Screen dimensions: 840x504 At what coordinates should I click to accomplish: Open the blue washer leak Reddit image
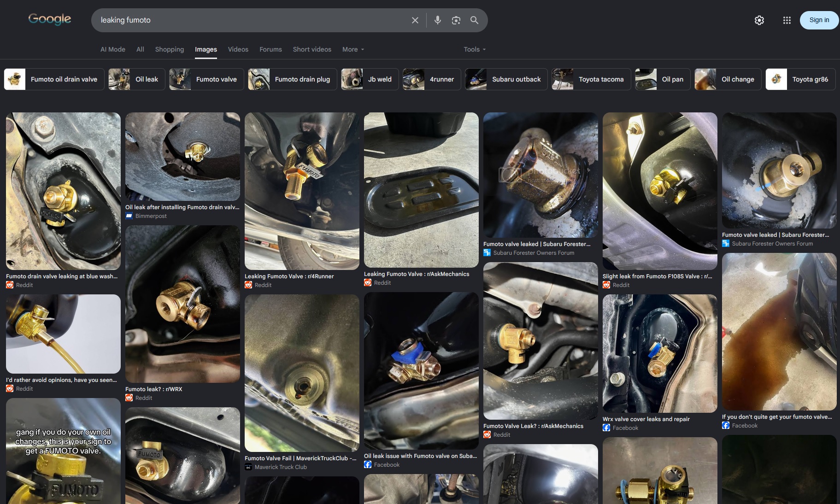[x=63, y=191]
